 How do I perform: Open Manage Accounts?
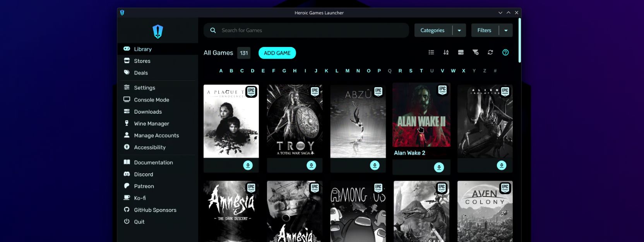158,135
